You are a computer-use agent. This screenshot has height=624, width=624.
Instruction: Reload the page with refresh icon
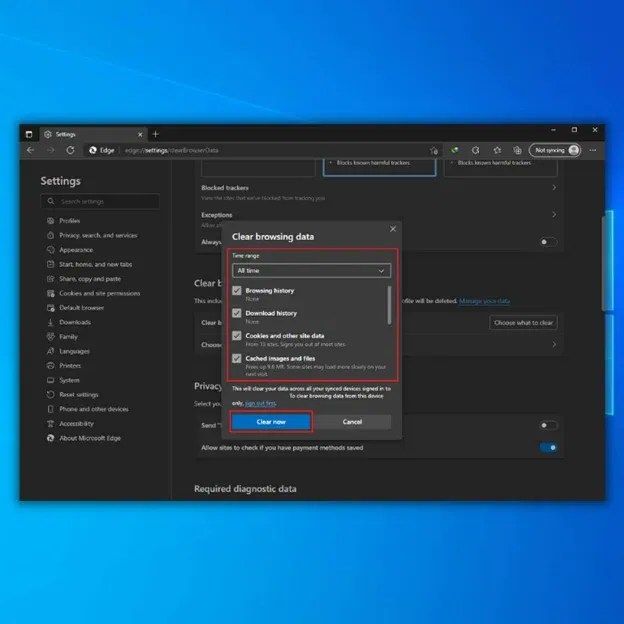[x=70, y=150]
